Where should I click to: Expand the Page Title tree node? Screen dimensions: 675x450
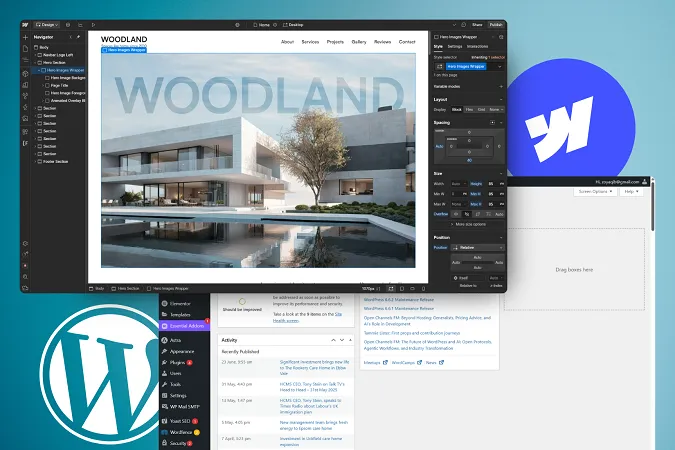(43, 86)
